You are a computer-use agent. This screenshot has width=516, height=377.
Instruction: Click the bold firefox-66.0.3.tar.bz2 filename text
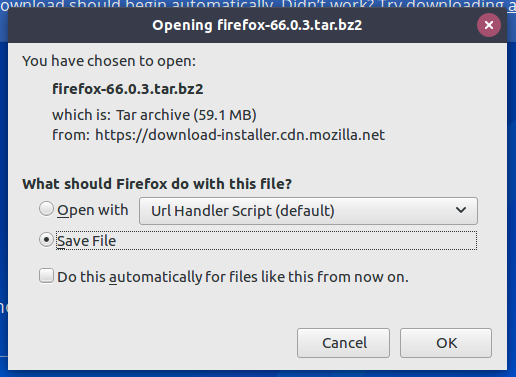128,89
